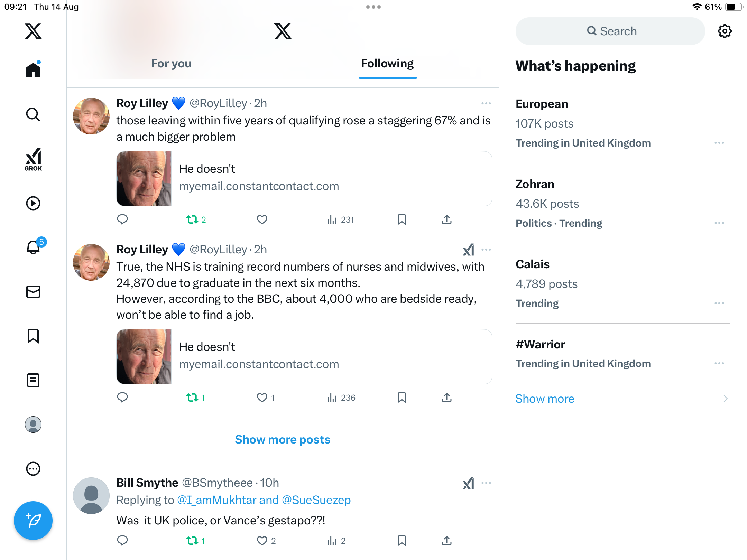This screenshot has width=747, height=560.
Task: Open the Bookmarks icon in sidebar
Action: [x=33, y=336]
